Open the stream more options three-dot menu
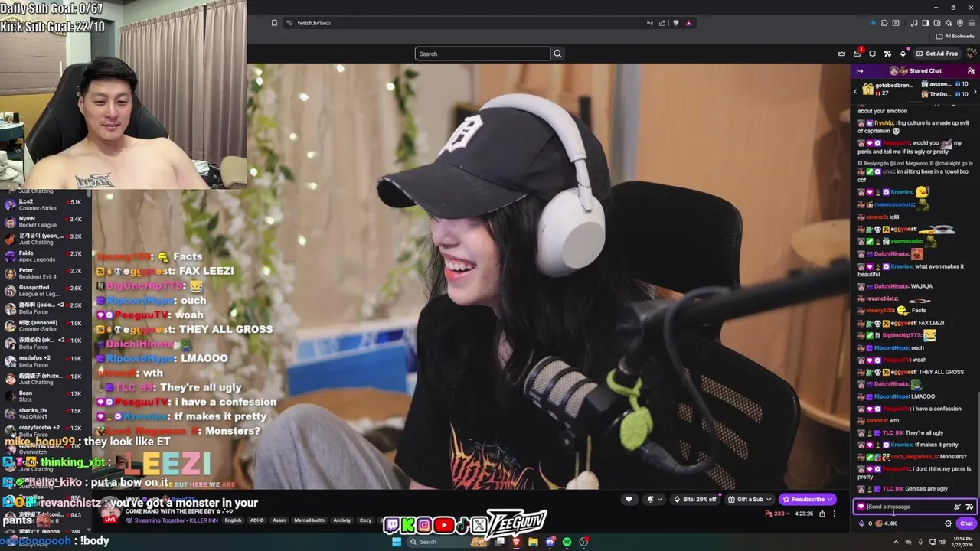Image resolution: width=980 pixels, height=551 pixels. point(834,514)
